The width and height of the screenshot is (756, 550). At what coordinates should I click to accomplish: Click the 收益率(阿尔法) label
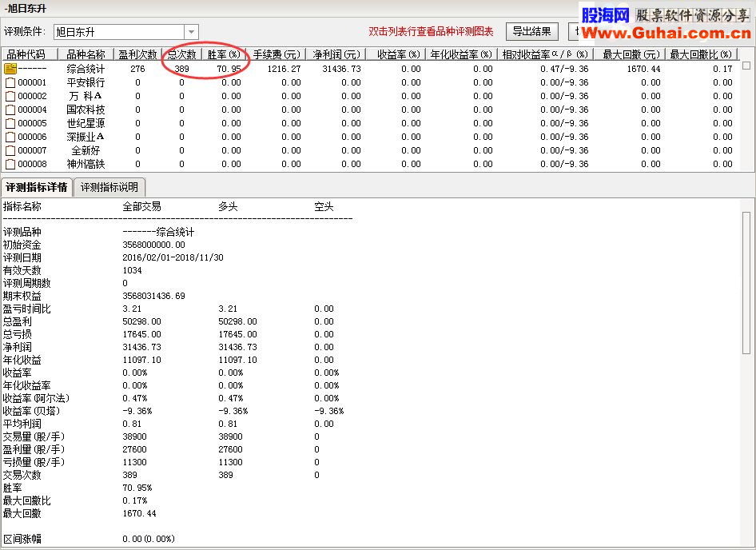(x=36, y=398)
